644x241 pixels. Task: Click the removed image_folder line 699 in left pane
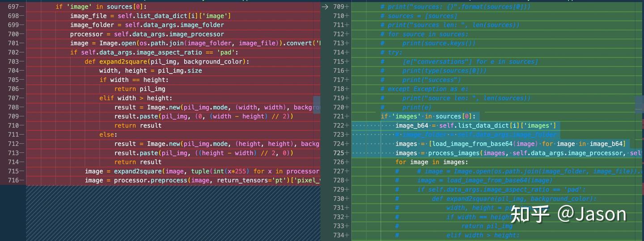(x=147, y=25)
